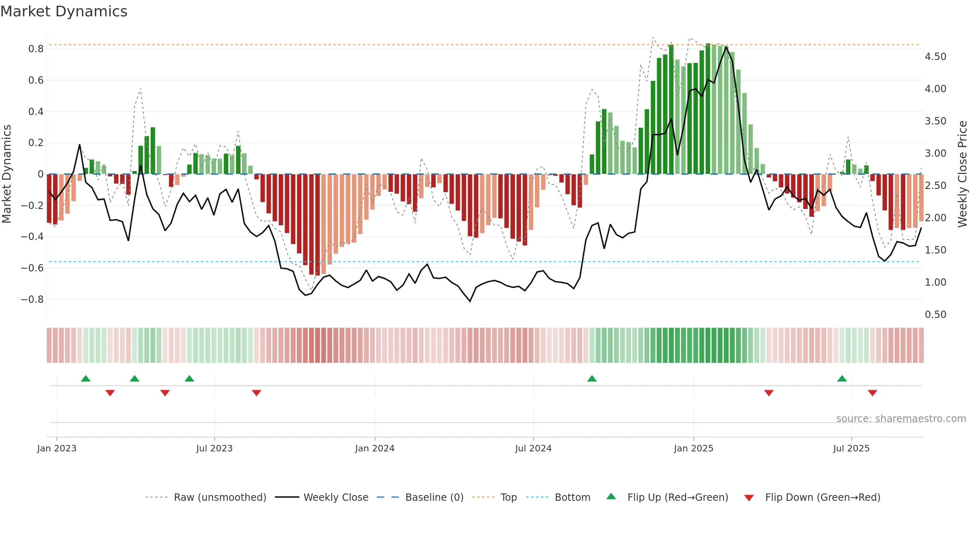Toggle the Baseline (0) legend entry
980x551 pixels.
click(x=420, y=497)
